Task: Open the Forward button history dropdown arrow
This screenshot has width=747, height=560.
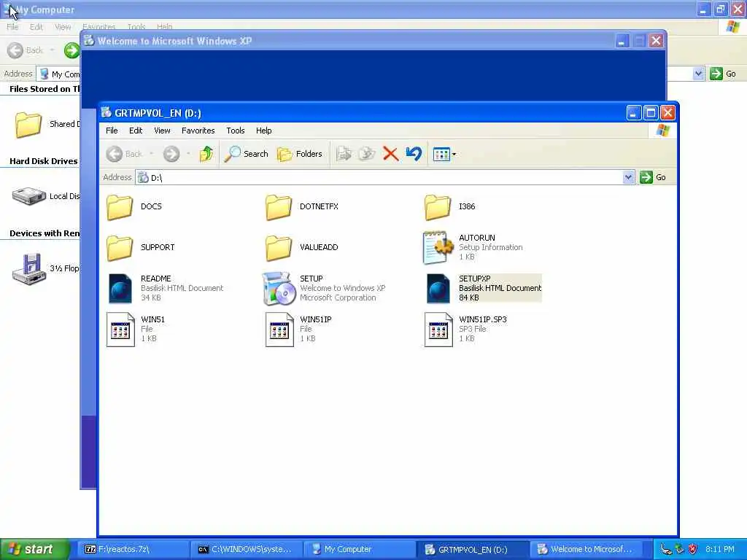Action: (189, 154)
